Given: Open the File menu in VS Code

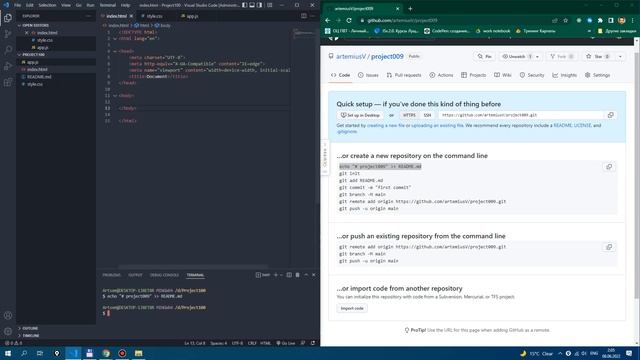Looking at the screenshot, I should [18, 5].
